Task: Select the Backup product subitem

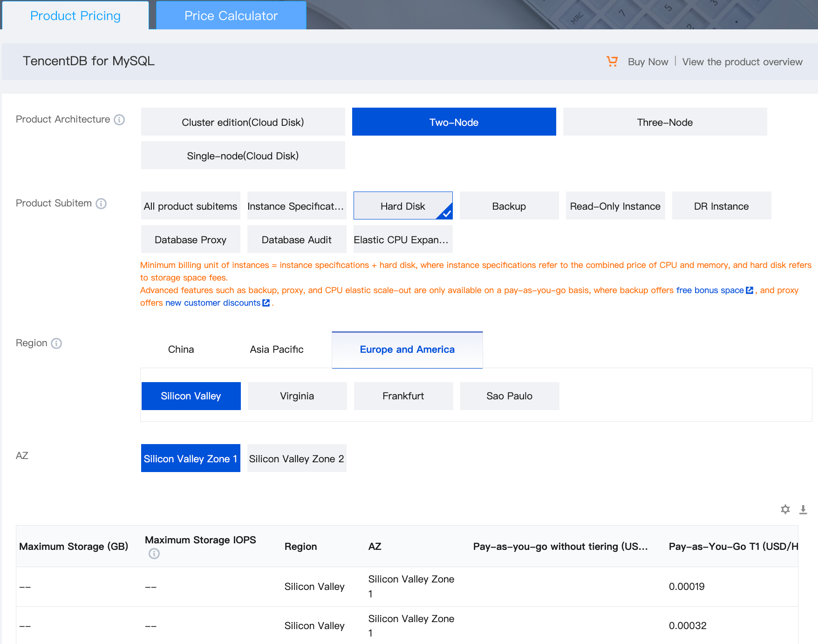Action: [x=509, y=206]
